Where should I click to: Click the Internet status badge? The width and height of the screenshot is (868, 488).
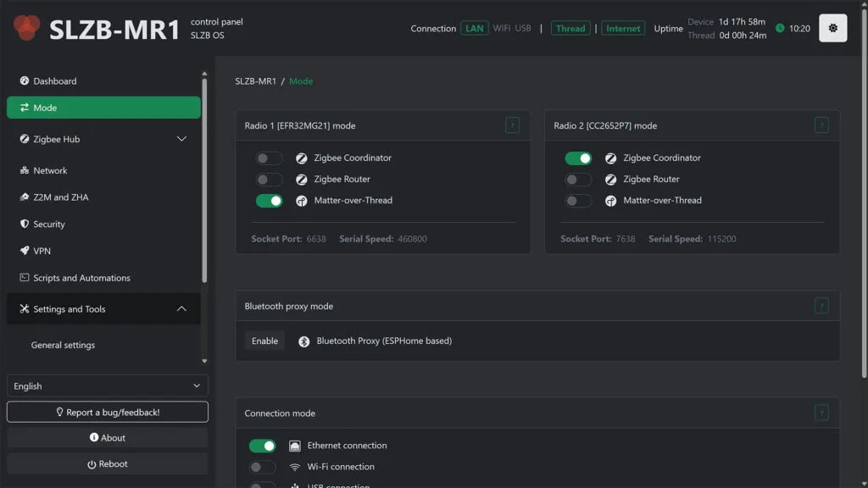point(623,28)
